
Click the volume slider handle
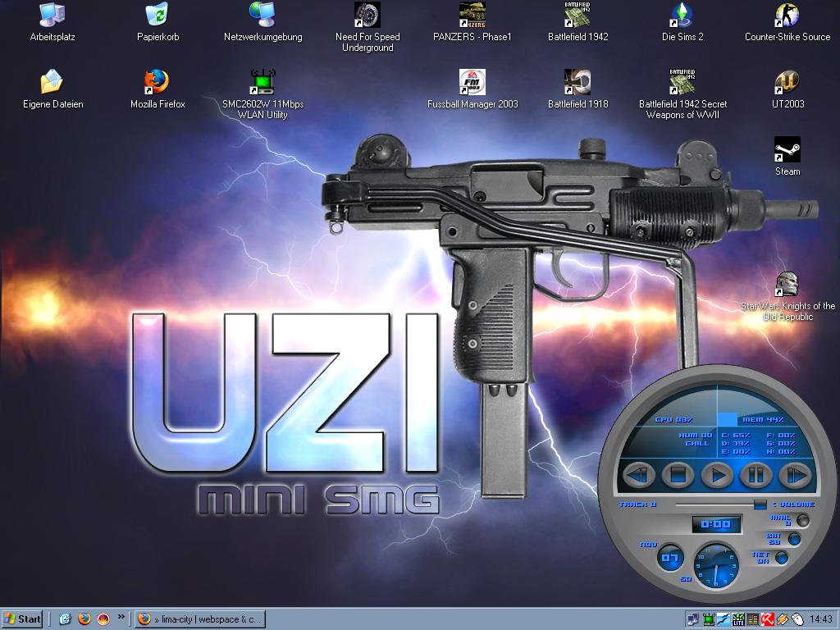click(760, 504)
